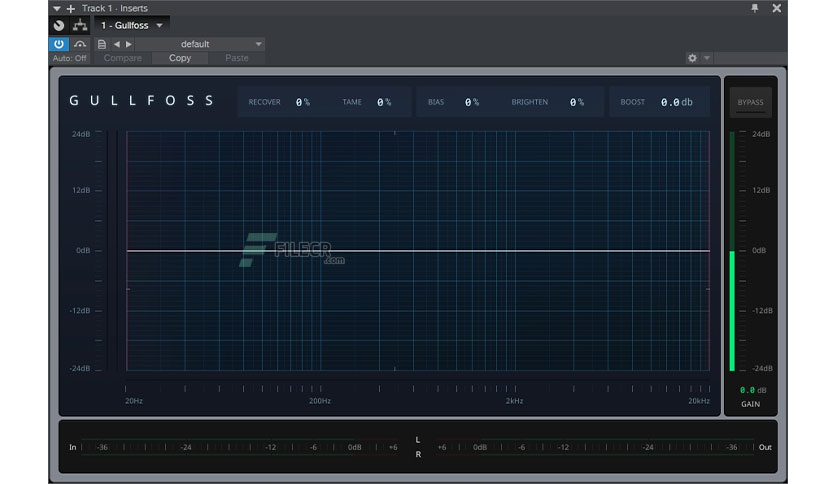The width and height of the screenshot is (836, 484).
Task: Click the 200Hz frequency label
Action: coord(319,401)
